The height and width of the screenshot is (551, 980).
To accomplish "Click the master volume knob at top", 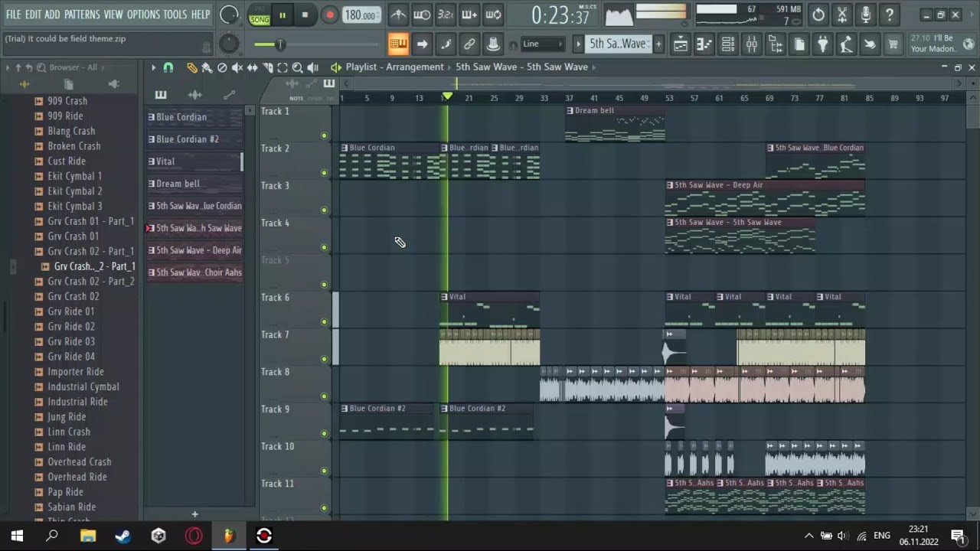I will [x=229, y=15].
